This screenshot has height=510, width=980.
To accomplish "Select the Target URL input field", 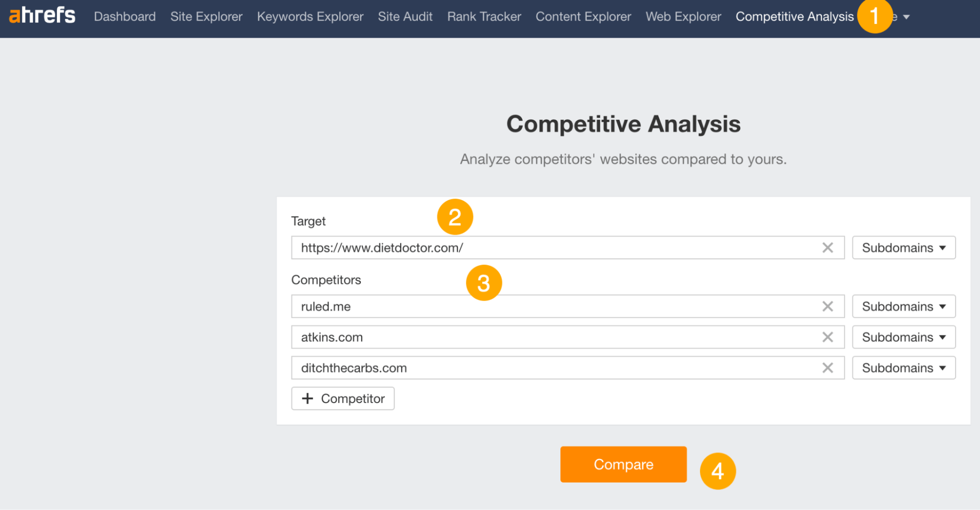I will pos(539,248).
